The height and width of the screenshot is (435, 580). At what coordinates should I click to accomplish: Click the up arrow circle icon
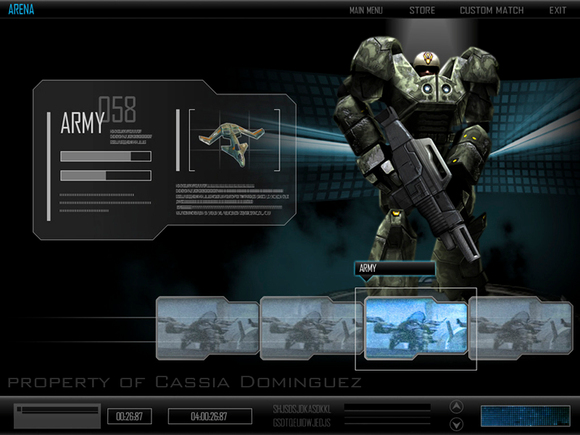coord(456,407)
